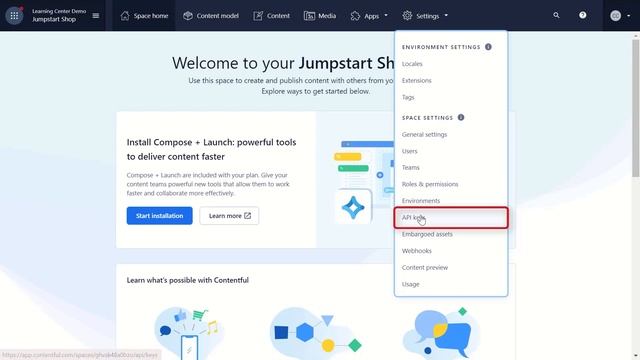Click the Start installation button
The width and height of the screenshot is (640, 360).
[160, 216]
